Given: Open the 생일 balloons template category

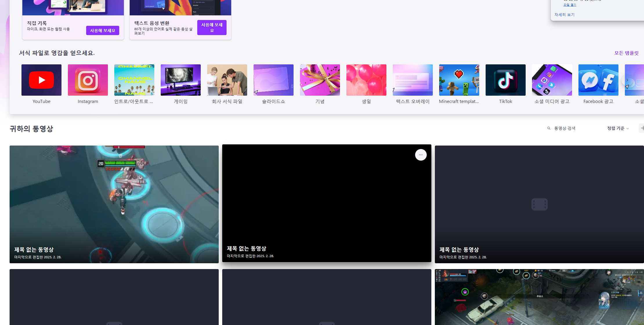Looking at the screenshot, I should coord(366,80).
